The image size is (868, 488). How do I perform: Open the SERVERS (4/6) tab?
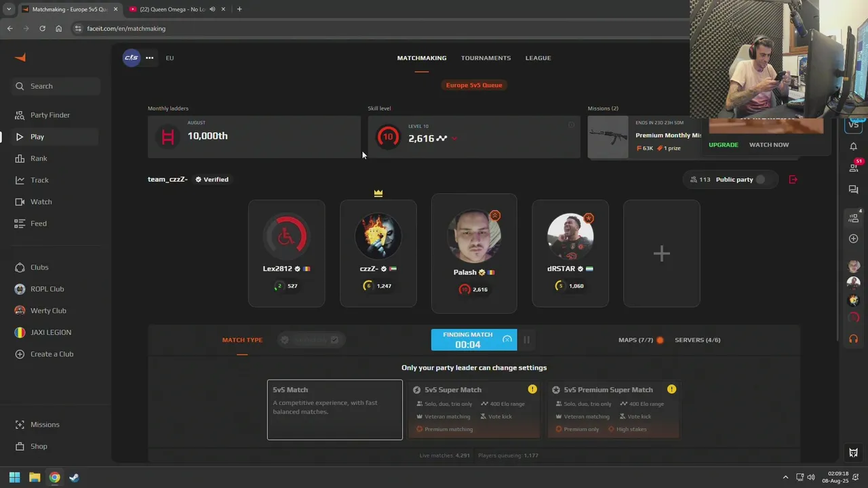tap(698, 340)
